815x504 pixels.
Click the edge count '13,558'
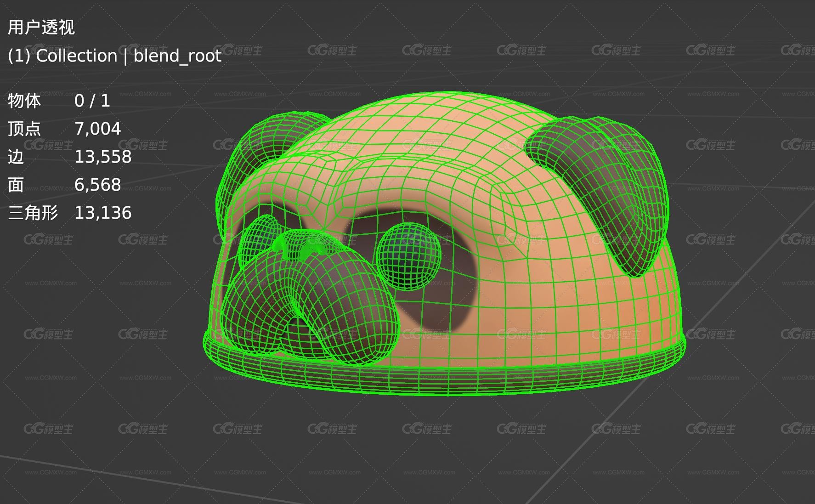click(103, 157)
